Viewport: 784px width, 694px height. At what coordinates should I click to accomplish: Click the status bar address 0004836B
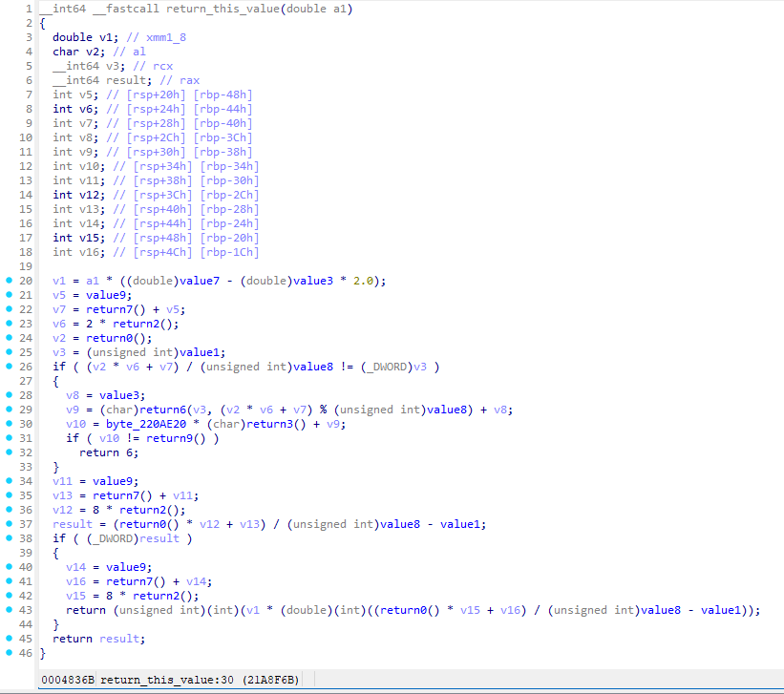[x=67, y=680]
